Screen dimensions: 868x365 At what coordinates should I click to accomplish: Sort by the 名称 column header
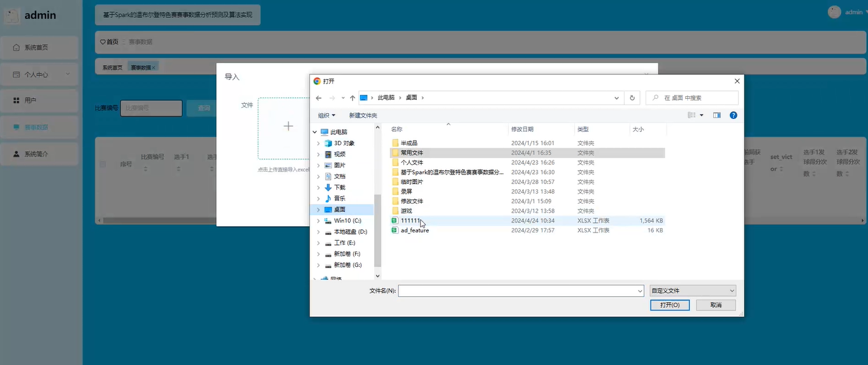point(449,129)
